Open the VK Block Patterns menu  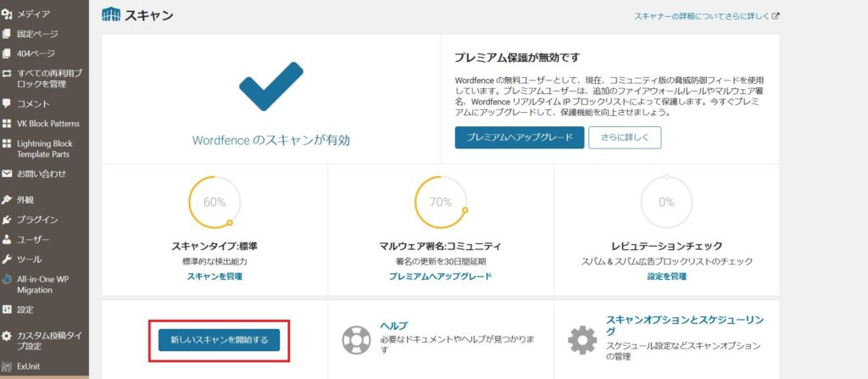[x=48, y=124]
